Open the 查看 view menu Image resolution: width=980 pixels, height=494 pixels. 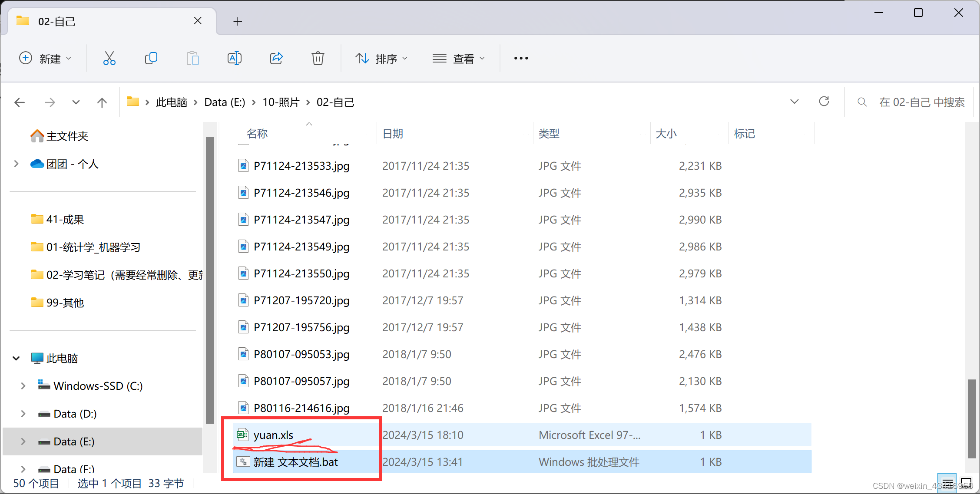pyautogui.click(x=458, y=58)
